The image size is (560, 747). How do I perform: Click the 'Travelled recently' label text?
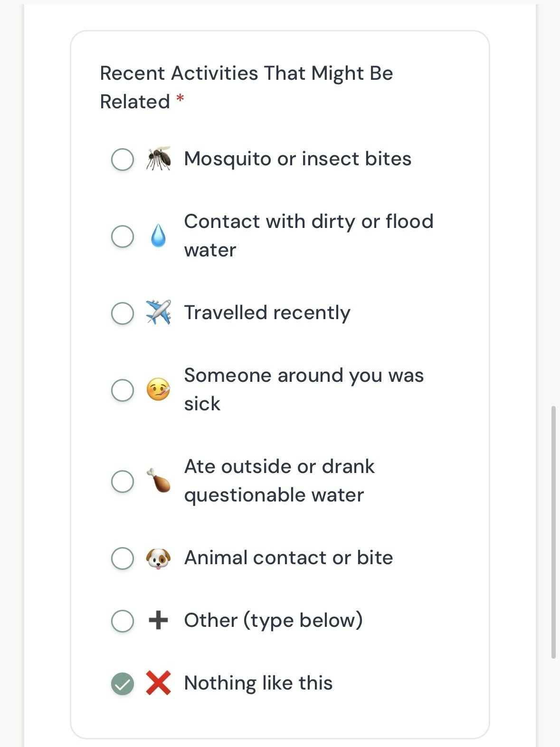point(267,313)
